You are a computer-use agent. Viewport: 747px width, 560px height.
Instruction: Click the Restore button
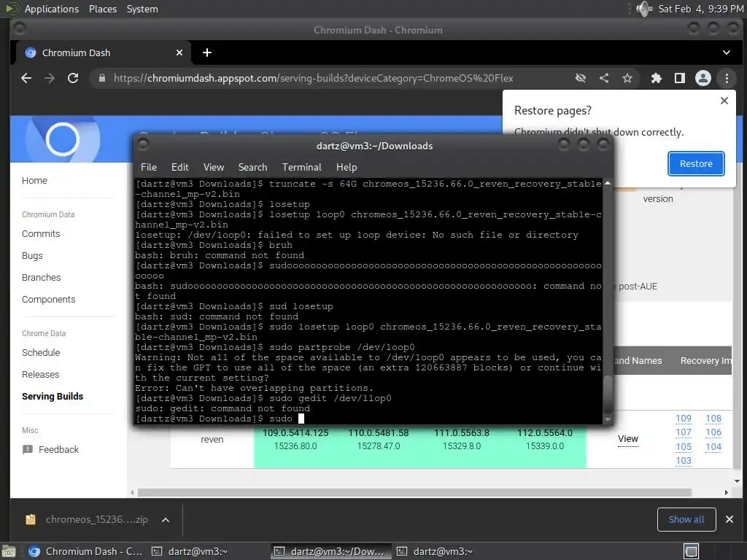pos(696,164)
